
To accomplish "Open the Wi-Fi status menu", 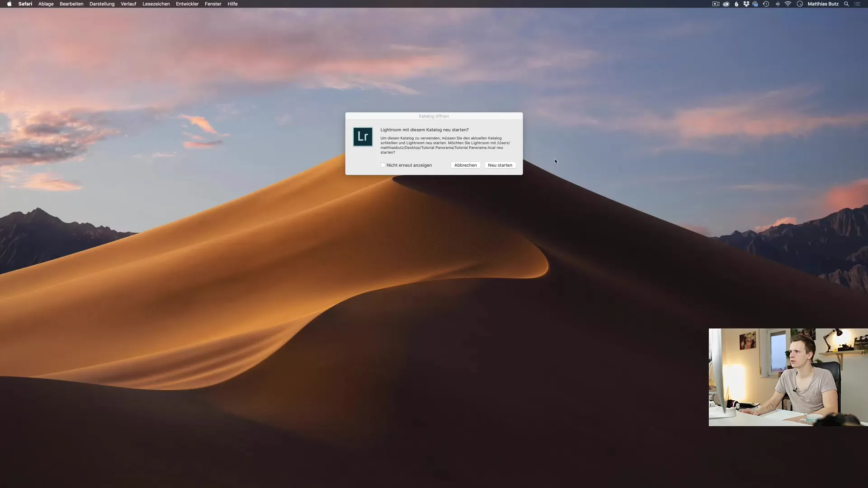I will tap(788, 4).
